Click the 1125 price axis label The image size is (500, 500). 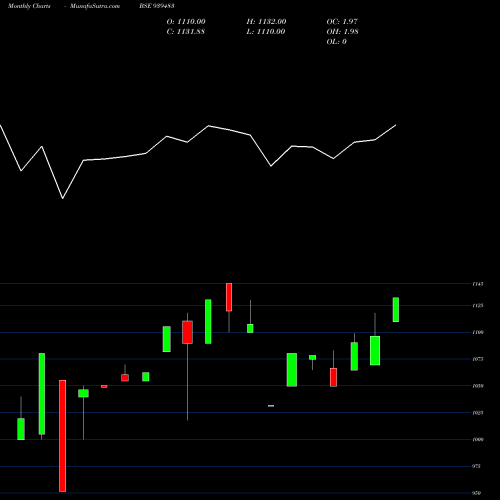(x=478, y=305)
